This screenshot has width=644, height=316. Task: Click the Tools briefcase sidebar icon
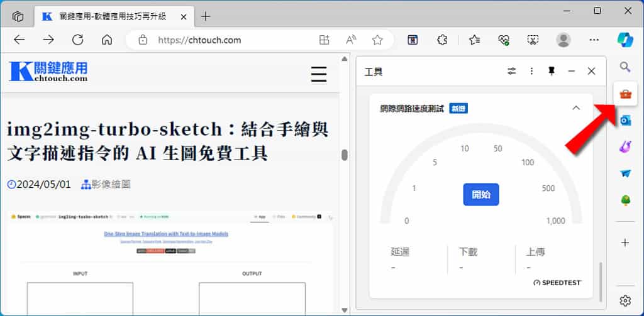625,94
